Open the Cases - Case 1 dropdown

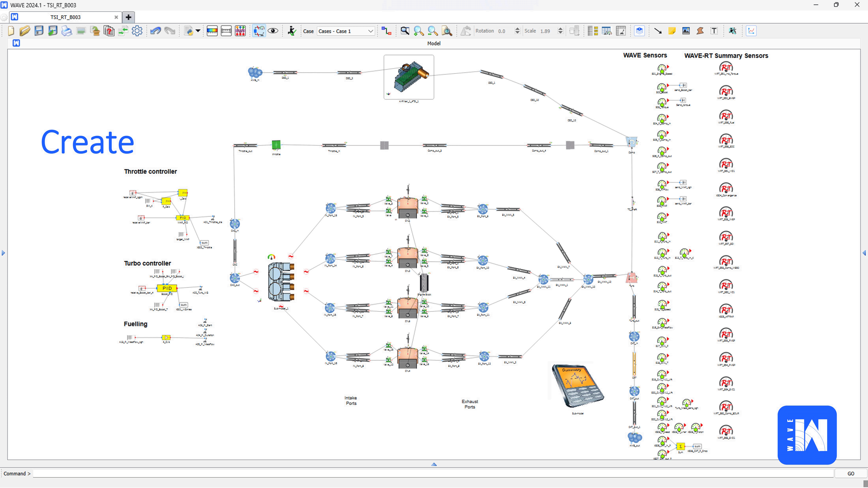(x=346, y=31)
